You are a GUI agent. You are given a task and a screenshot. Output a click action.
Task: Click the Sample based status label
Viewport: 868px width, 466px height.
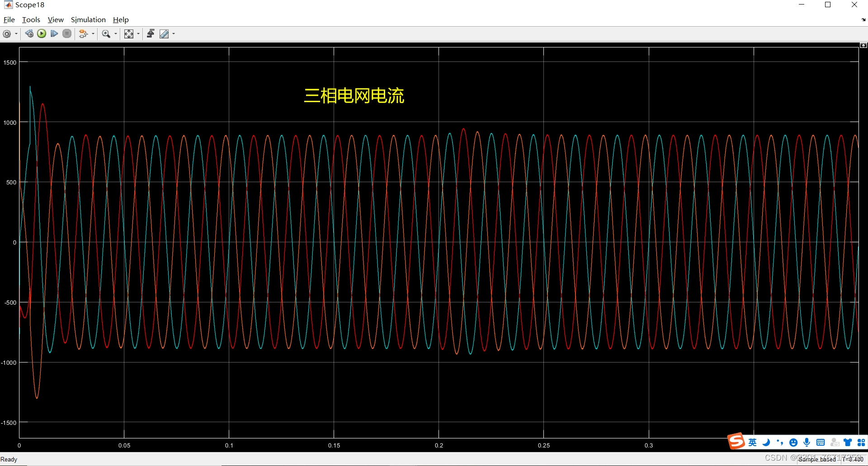(817, 459)
